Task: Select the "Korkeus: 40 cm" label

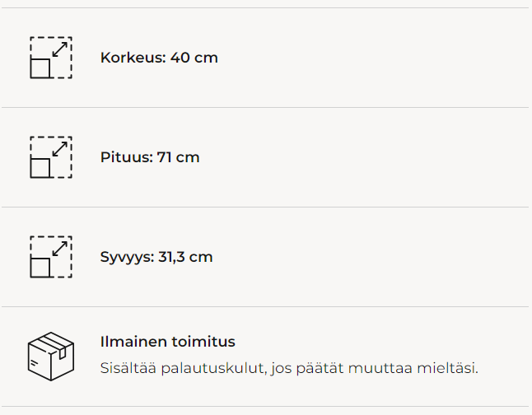Action: pos(159,58)
